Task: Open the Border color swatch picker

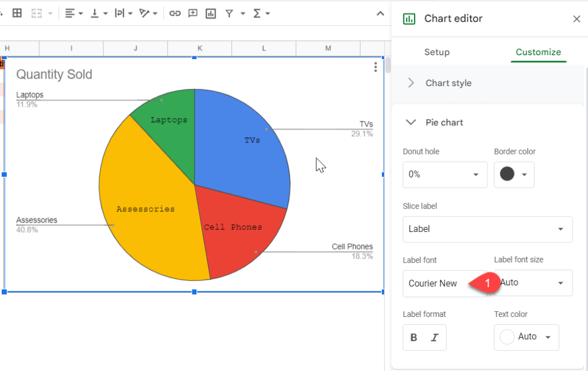Action: (x=514, y=175)
